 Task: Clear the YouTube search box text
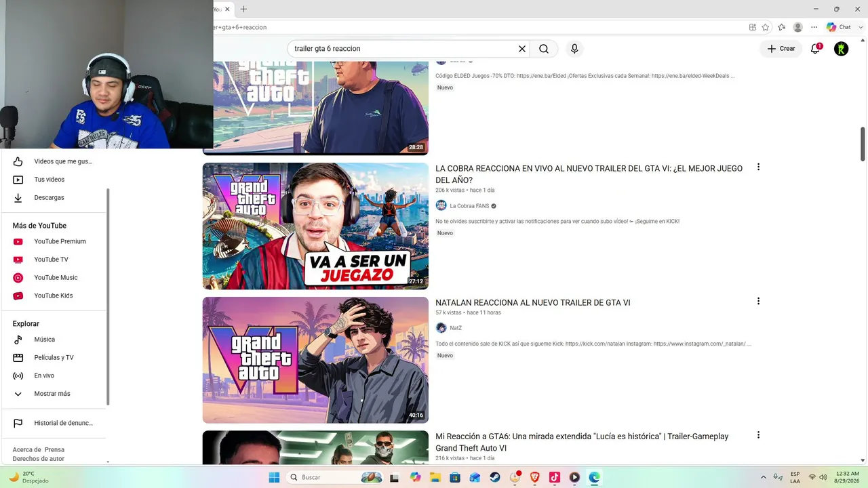tap(522, 49)
